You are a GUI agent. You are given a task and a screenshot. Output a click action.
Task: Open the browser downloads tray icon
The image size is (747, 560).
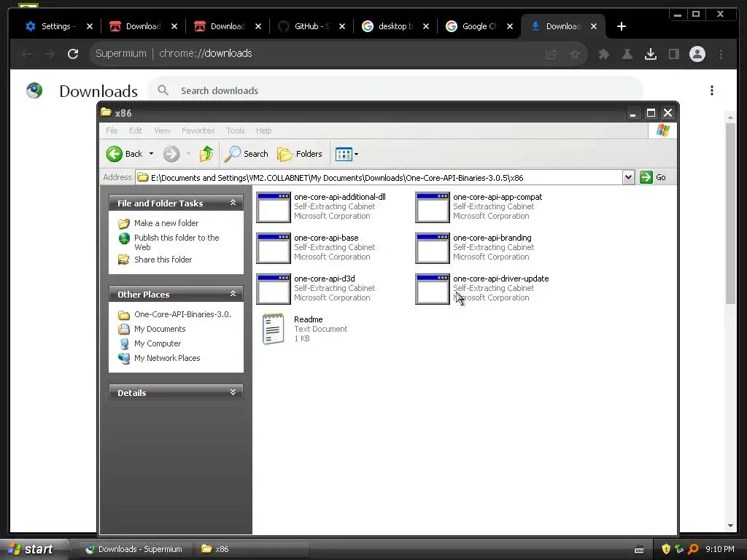tap(650, 54)
